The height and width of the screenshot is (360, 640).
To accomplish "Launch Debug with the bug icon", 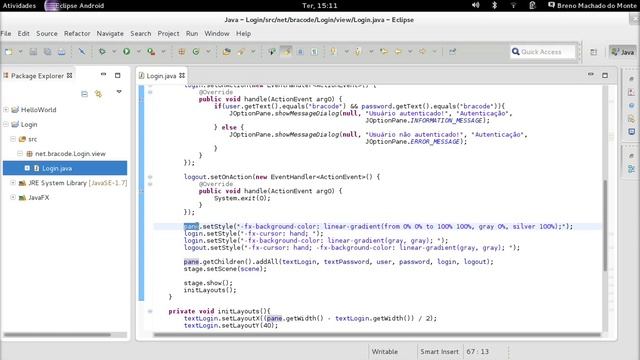I will 102,52.
